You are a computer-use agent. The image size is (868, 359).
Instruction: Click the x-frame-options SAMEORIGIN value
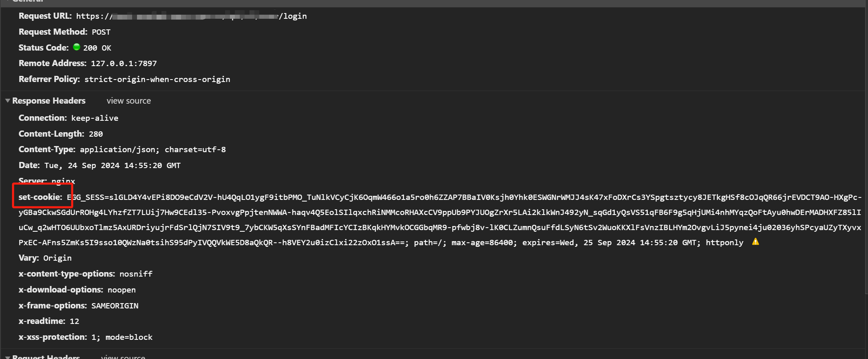point(115,306)
